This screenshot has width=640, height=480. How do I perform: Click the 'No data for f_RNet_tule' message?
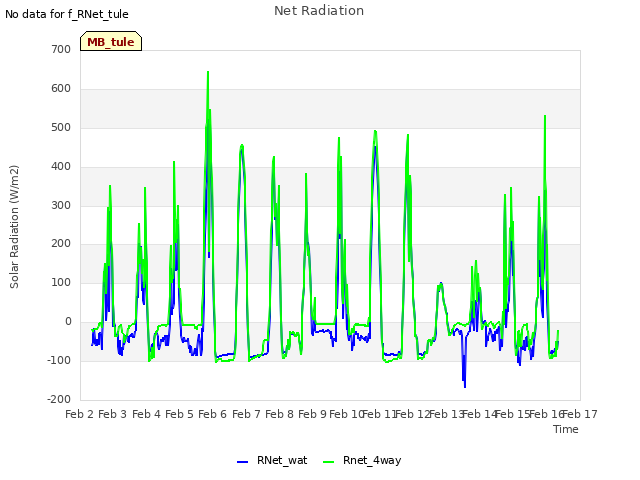[67, 14]
